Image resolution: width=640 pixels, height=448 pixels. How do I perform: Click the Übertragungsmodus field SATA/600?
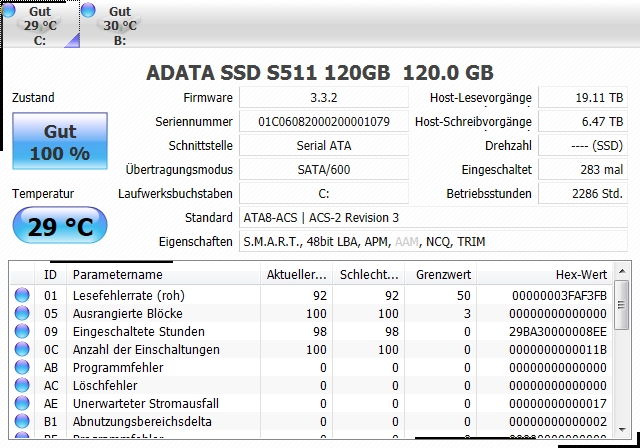pyautogui.click(x=324, y=170)
